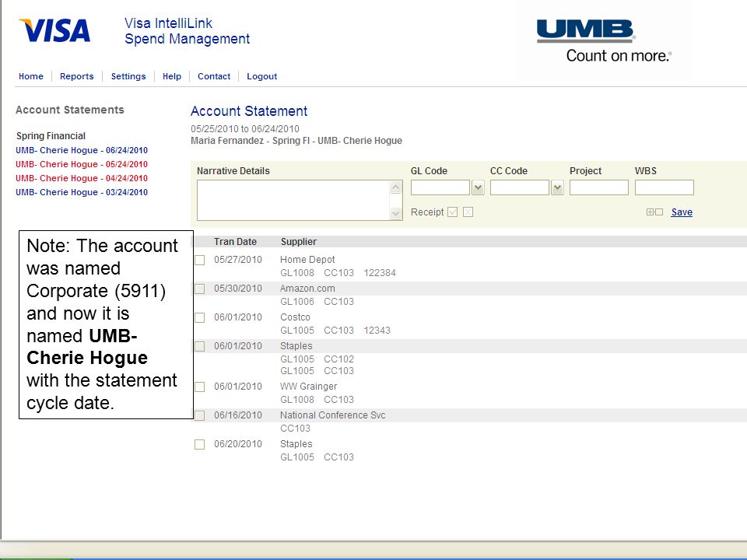Select the WW Grainger transaction checkbox
This screenshot has width=747, height=560.
(200, 387)
